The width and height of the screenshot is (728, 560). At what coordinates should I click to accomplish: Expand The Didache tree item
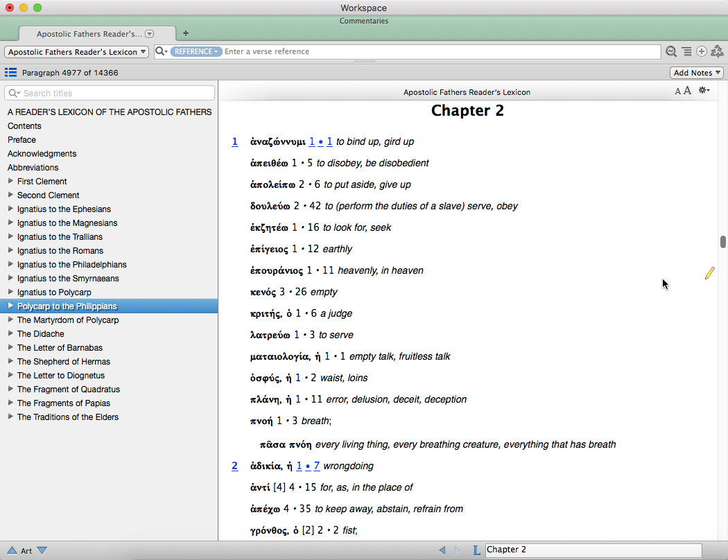(x=10, y=333)
